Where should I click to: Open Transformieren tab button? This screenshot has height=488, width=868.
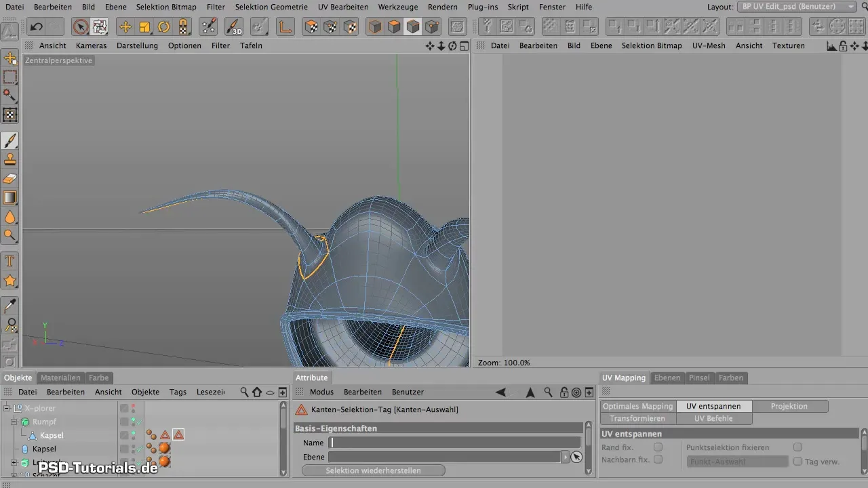[638, 418]
